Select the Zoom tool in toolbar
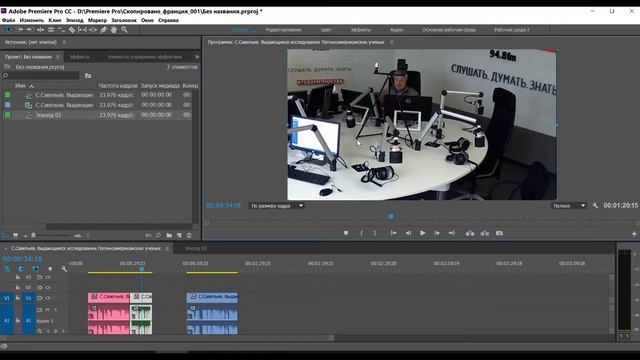640x360 pixels. coord(124,30)
